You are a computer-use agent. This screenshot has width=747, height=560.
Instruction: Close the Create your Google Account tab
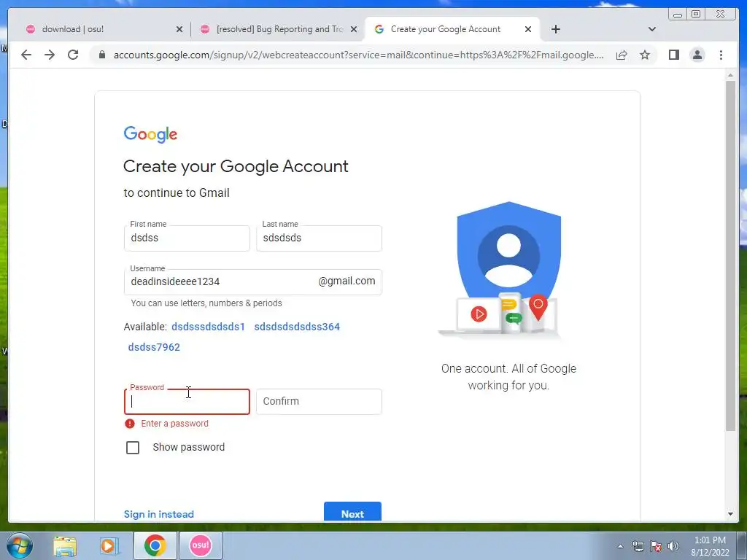tap(528, 29)
